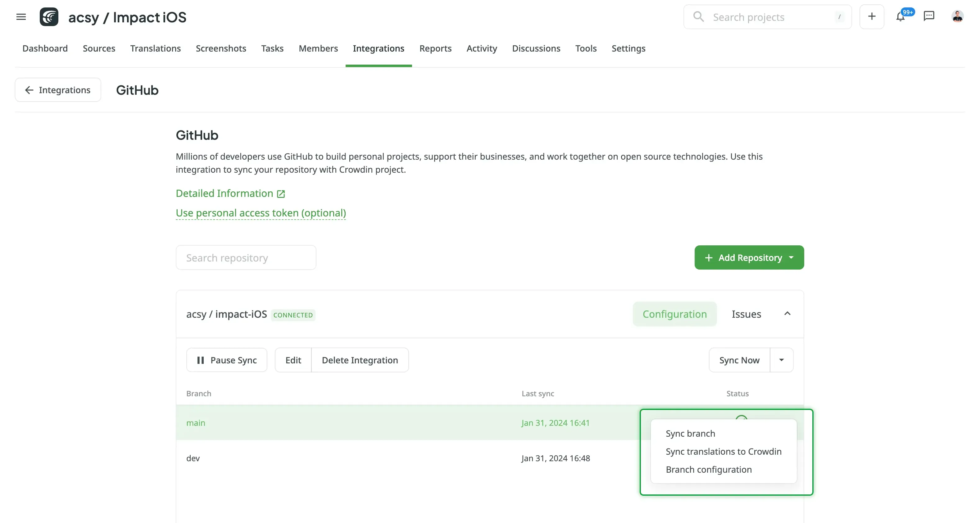Viewport: 980px width, 523px height.
Task: Open the messages chat icon
Action: pos(929,16)
